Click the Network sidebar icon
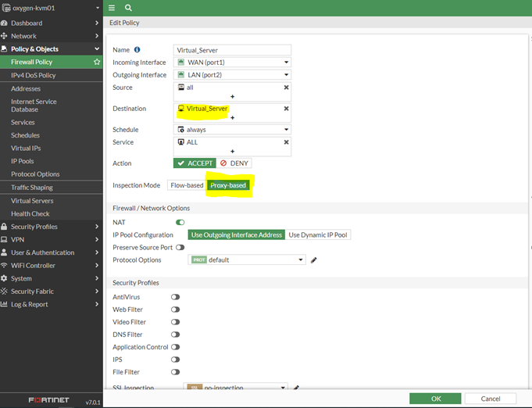Screen dimensions: 532x408 tap(4, 36)
